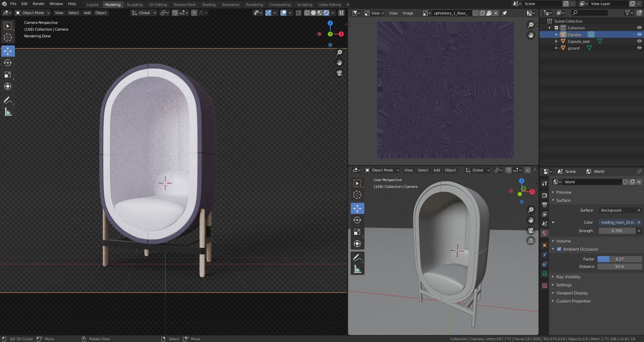Toggle visibility of ground object

coord(639,48)
